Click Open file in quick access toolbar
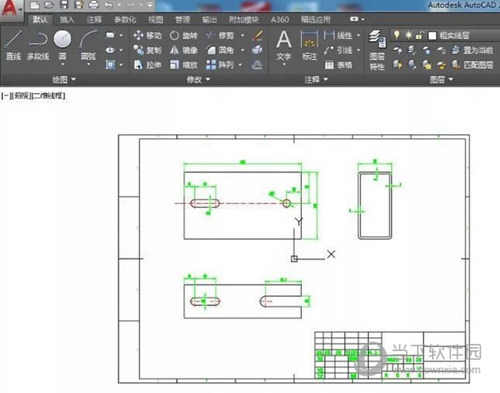The image size is (500, 393). 49,5
